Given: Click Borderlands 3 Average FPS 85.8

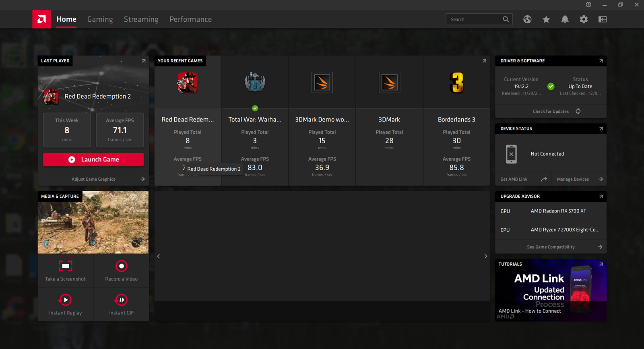Looking at the screenshot, I should (456, 167).
